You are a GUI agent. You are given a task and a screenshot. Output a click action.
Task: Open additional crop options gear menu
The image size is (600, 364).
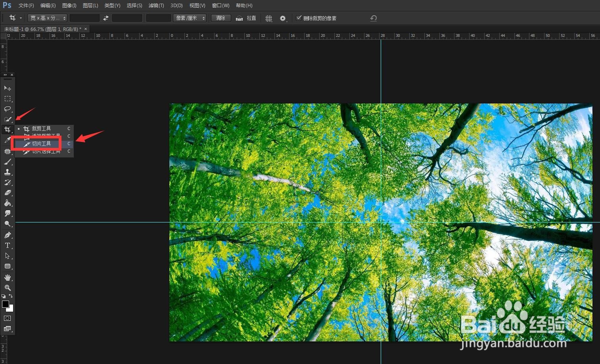pyautogui.click(x=283, y=18)
